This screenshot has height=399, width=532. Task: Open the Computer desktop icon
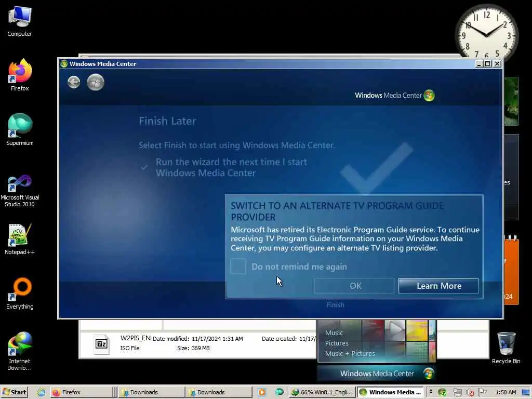tap(20, 21)
